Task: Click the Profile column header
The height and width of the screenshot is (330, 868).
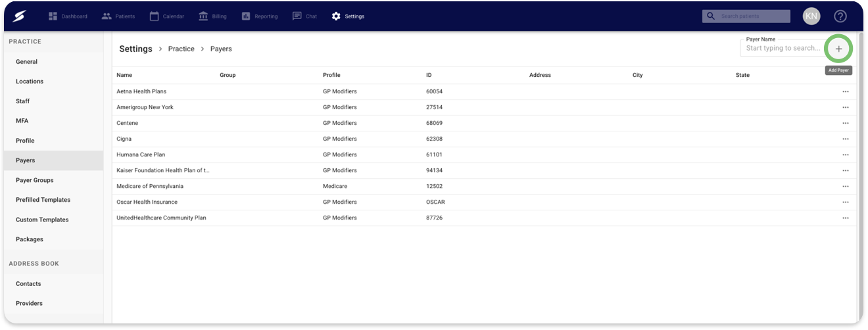Action: tap(331, 75)
